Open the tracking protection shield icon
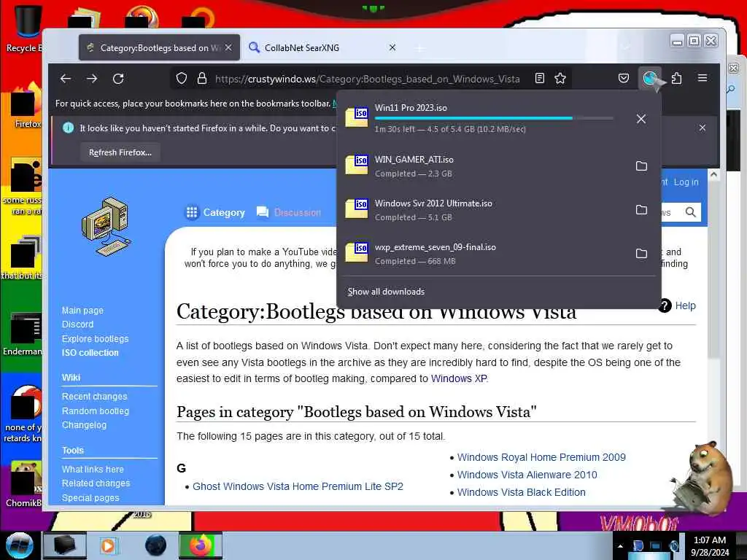The width and height of the screenshot is (747, 560). coord(182,79)
